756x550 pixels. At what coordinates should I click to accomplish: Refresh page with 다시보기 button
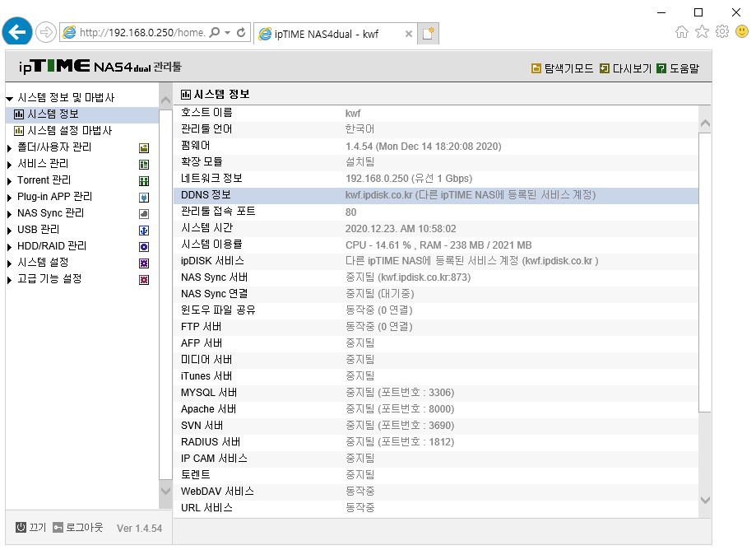pos(625,68)
